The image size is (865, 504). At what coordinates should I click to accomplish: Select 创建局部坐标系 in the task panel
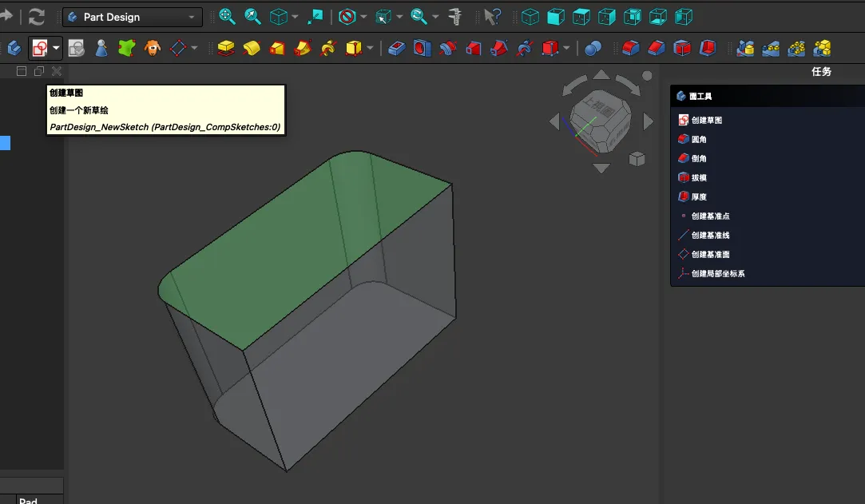[x=717, y=273]
